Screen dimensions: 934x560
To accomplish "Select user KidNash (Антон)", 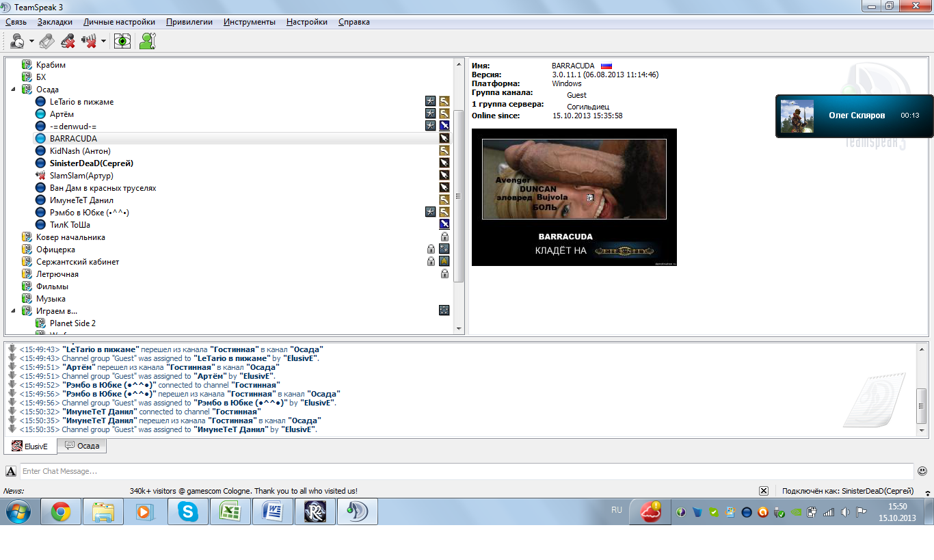I will [x=80, y=151].
